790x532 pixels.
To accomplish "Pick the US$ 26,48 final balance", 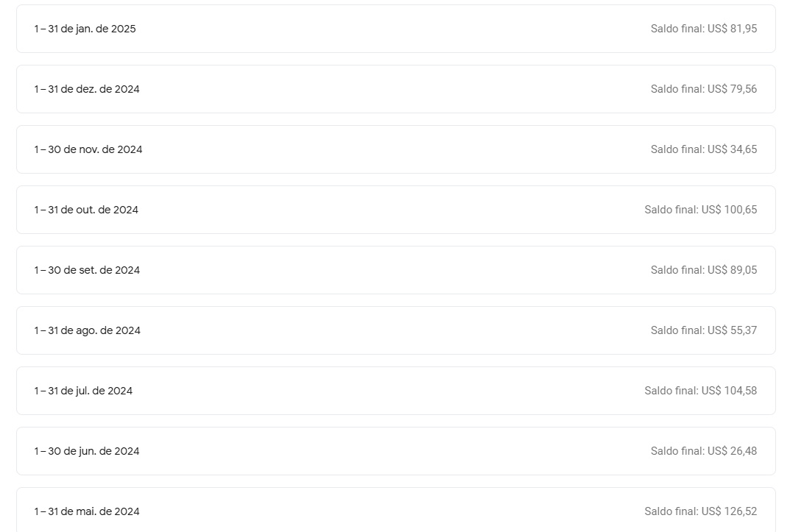I will click(x=703, y=451).
